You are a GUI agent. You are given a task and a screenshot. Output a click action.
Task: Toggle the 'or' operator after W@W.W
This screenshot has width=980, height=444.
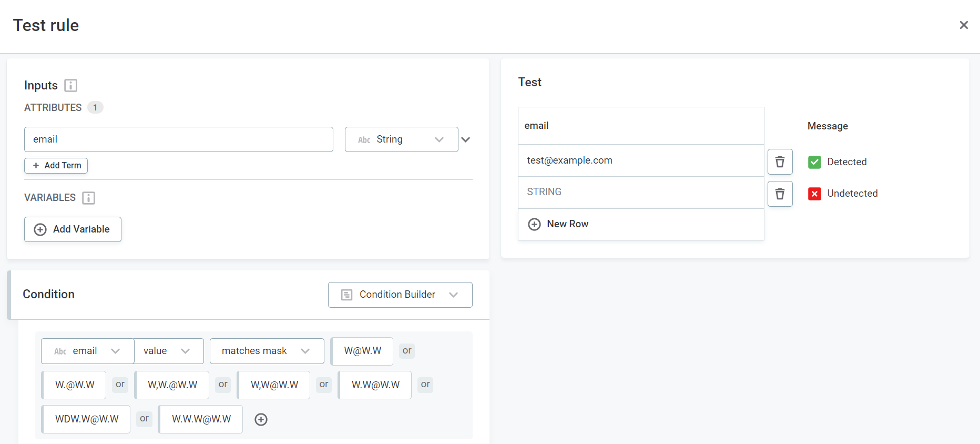(x=406, y=351)
